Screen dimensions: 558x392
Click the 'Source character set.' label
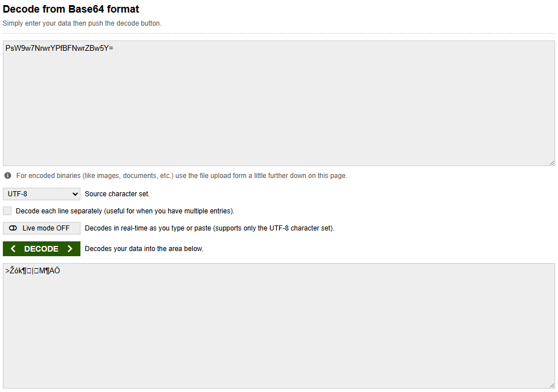(x=117, y=194)
